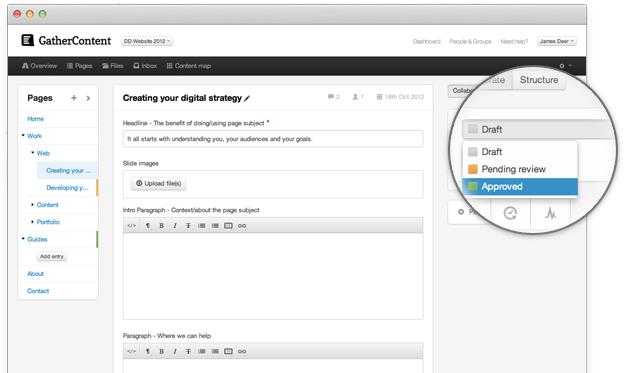This screenshot has height=373, width=624.
Task: Expand the Content tree node arrow
Action: coord(33,205)
